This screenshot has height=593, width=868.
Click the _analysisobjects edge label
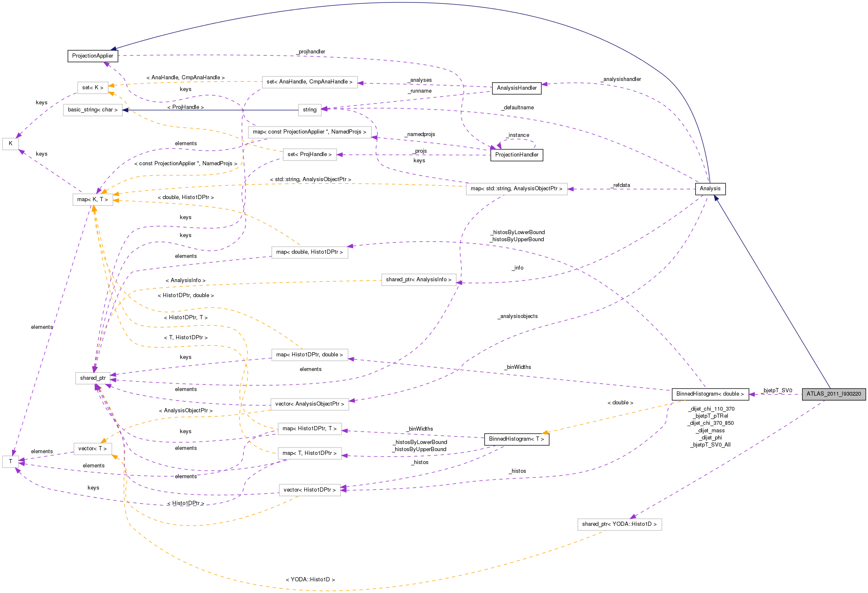click(x=517, y=316)
